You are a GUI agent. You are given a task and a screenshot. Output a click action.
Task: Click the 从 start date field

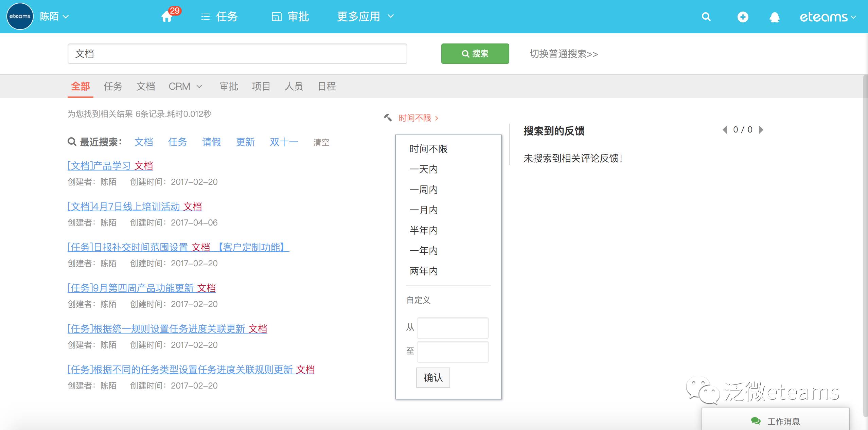pos(453,328)
